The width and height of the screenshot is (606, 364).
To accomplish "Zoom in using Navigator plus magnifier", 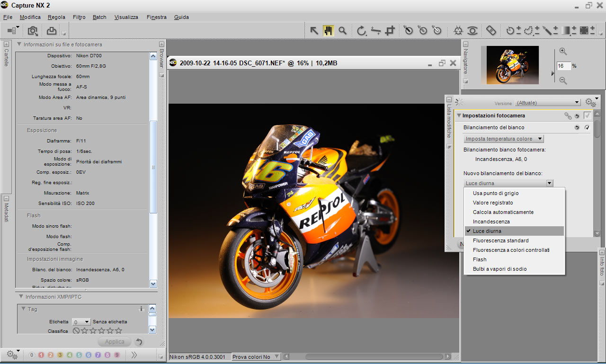I will click(x=563, y=52).
